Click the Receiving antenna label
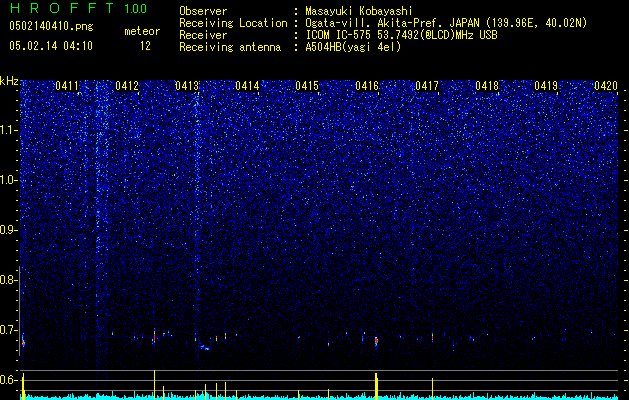The width and height of the screenshot is (629, 400). click(x=230, y=47)
